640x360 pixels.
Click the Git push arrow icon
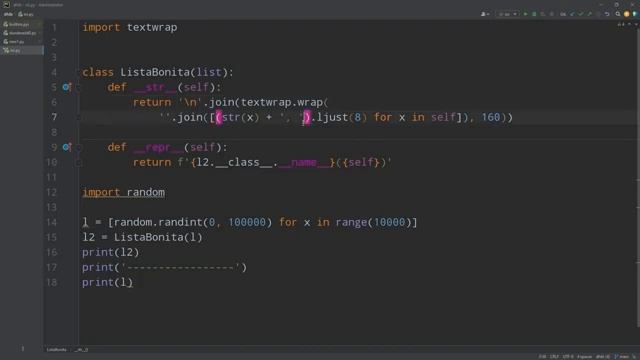(x=589, y=14)
